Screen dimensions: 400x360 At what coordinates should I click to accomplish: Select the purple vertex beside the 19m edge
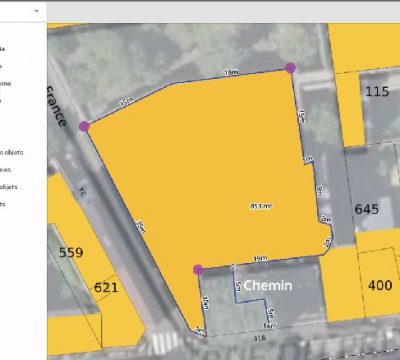198,270
